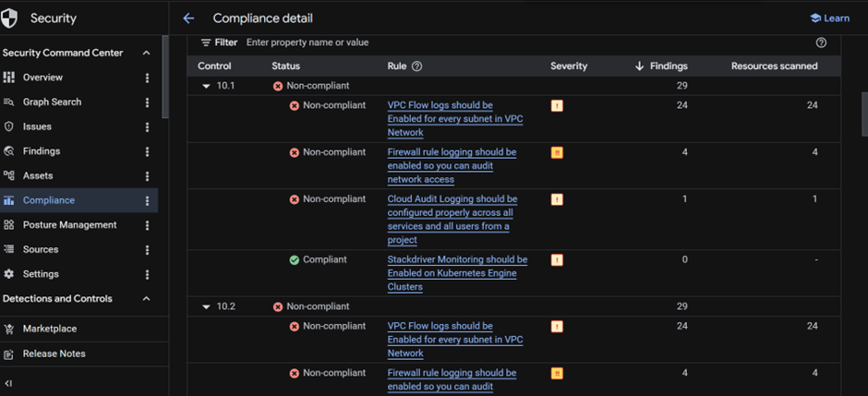This screenshot has height=396, width=868.
Task: Open the Findings page
Action: point(42,151)
